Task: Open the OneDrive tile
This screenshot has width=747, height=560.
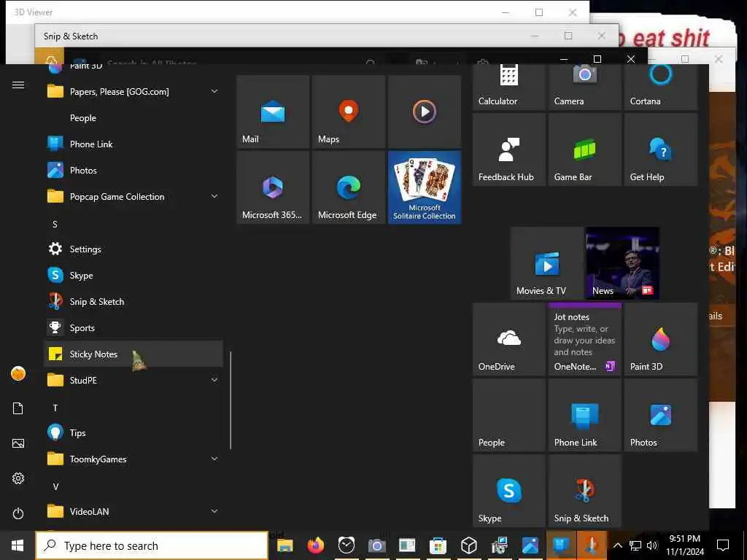Action: coord(508,339)
